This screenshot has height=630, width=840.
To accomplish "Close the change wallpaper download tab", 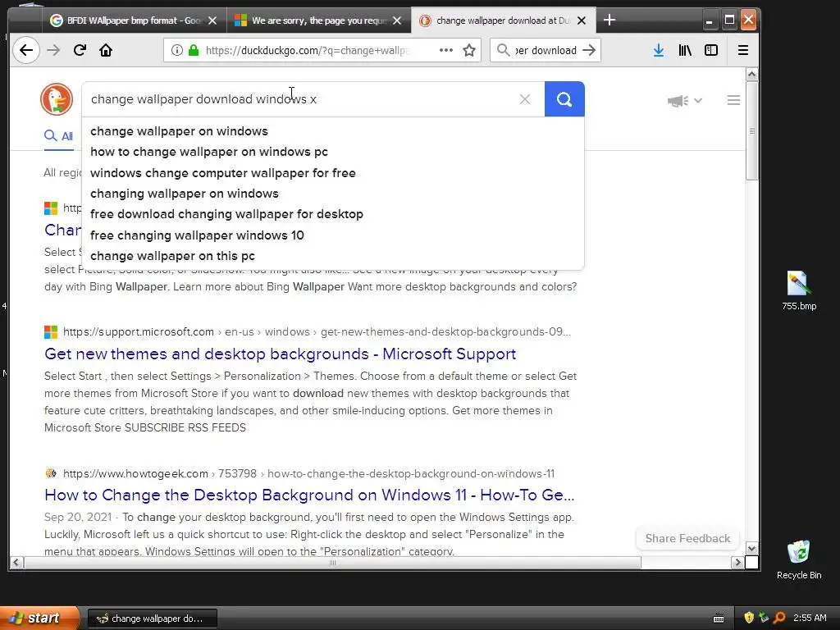I will [x=582, y=21].
